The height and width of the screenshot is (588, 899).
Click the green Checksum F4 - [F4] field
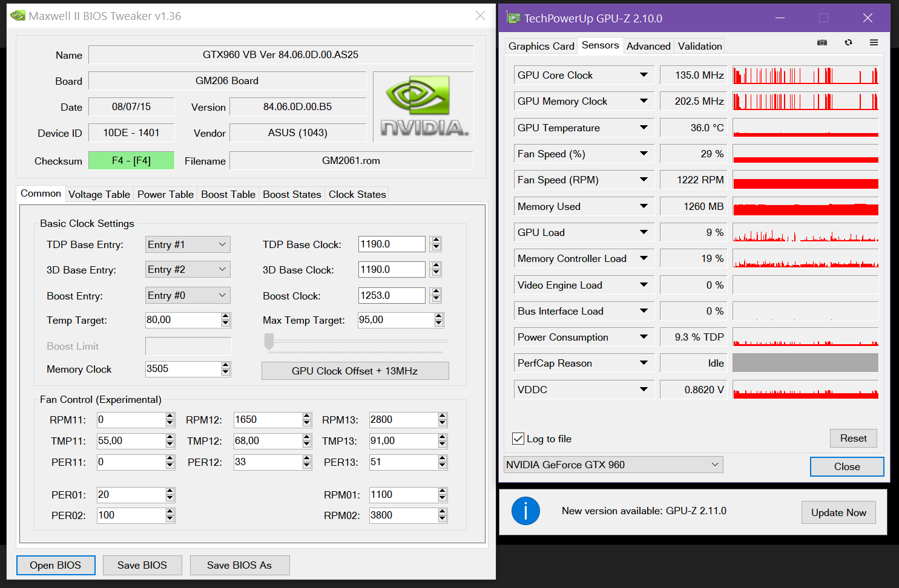point(131,160)
